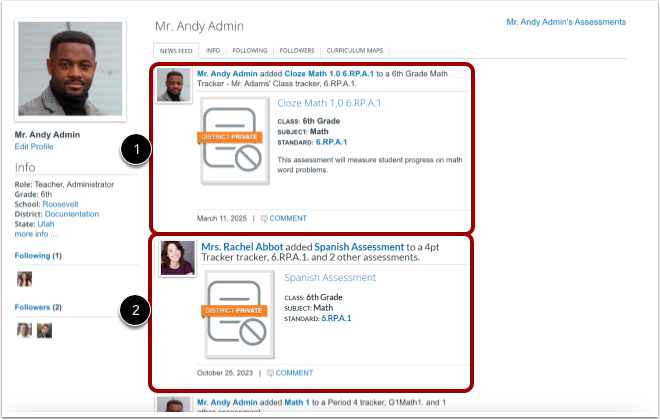
Task: Open the Utah state link
Action: [46, 224]
